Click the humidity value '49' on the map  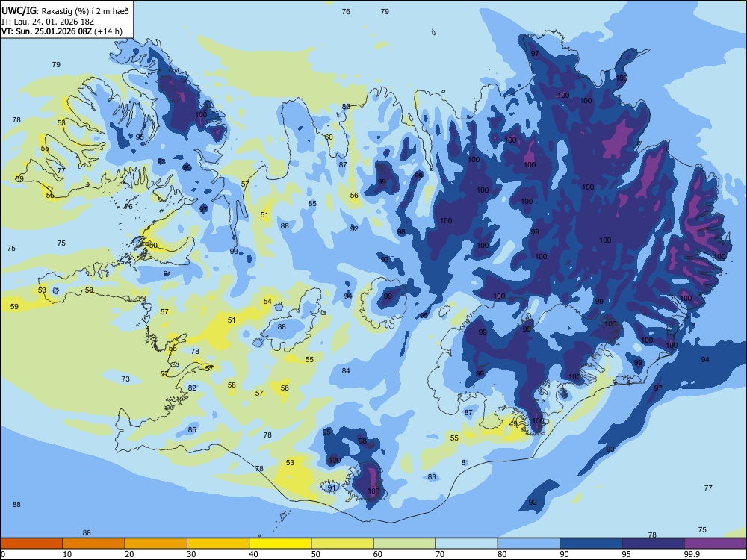click(x=513, y=423)
